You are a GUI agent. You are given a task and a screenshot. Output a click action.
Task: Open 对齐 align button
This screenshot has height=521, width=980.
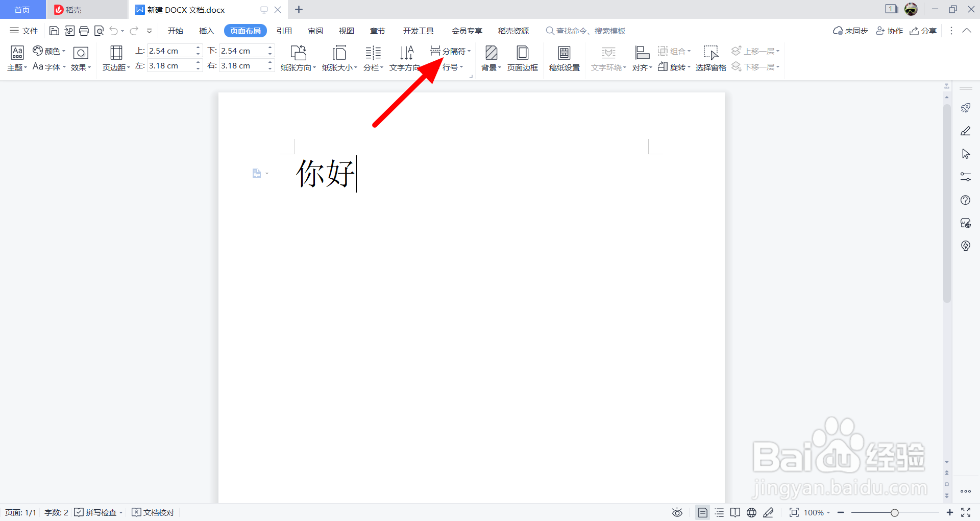pyautogui.click(x=642, y=59)
